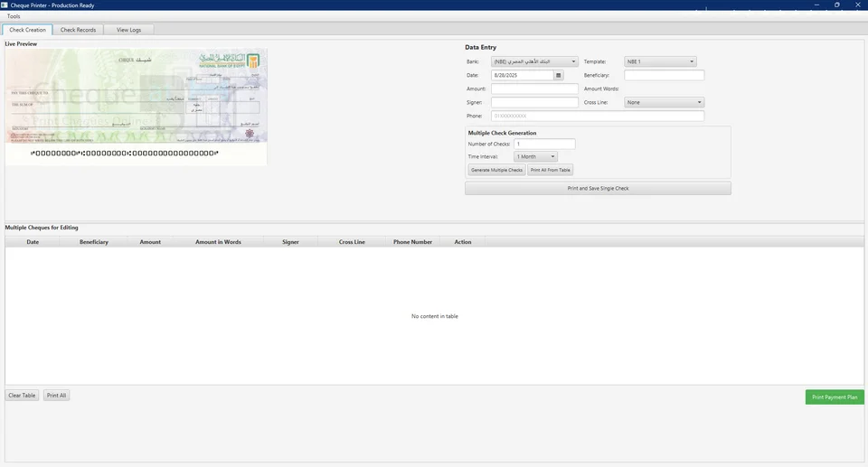Viewport: 868px width, 467px height.
Task: Click the Clear Table button
Action: pos(22,396)
